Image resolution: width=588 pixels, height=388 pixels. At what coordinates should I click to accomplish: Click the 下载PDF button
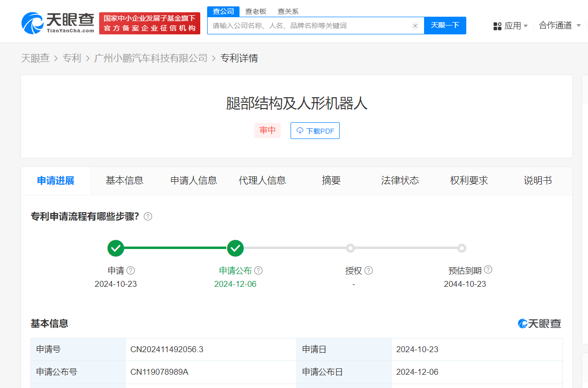click(x=315, y=130)
